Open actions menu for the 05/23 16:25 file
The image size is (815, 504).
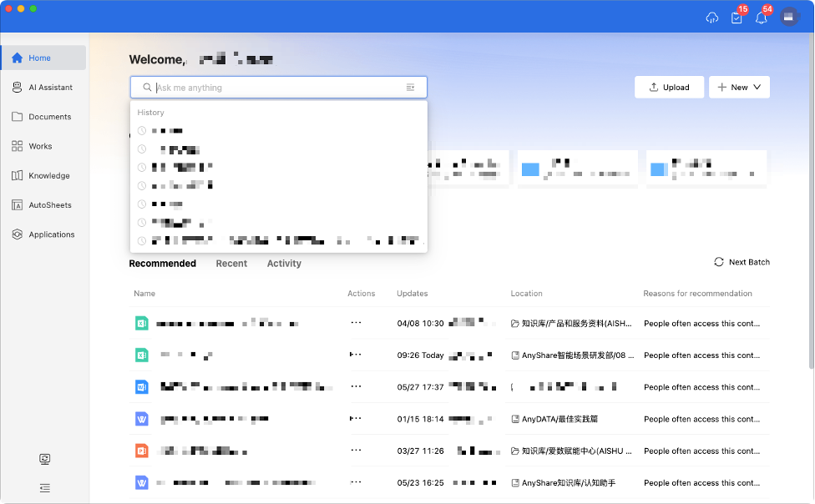coord(356,482)
